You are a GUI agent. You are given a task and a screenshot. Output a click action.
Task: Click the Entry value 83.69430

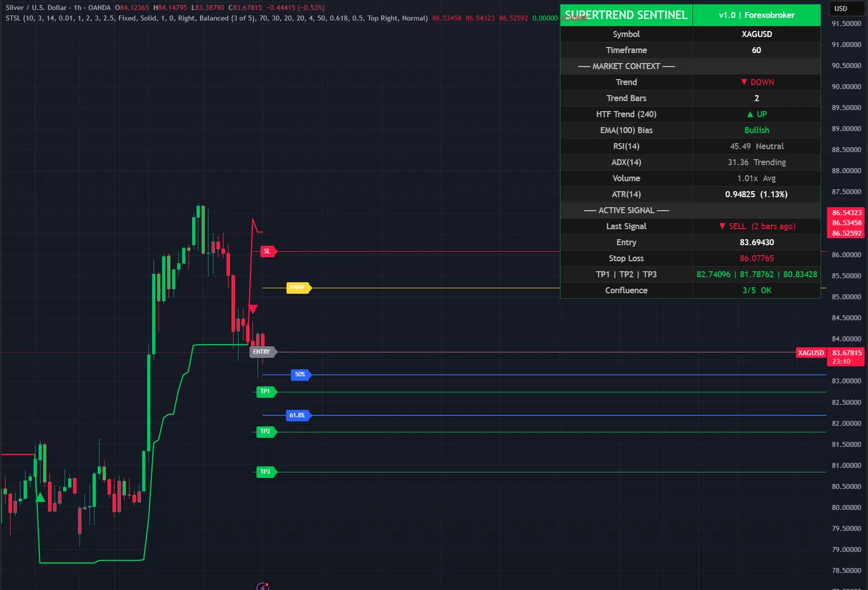(x=757, y=243)
